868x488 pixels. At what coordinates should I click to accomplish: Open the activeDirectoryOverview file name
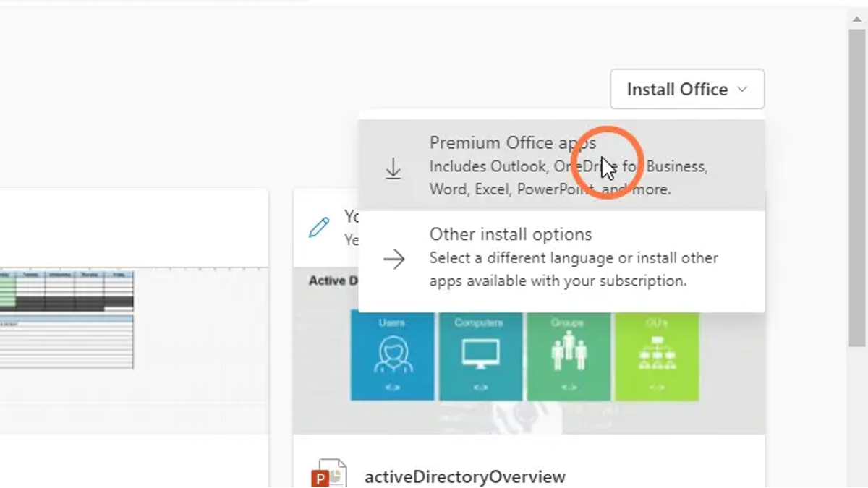click(x=465, y=476)
